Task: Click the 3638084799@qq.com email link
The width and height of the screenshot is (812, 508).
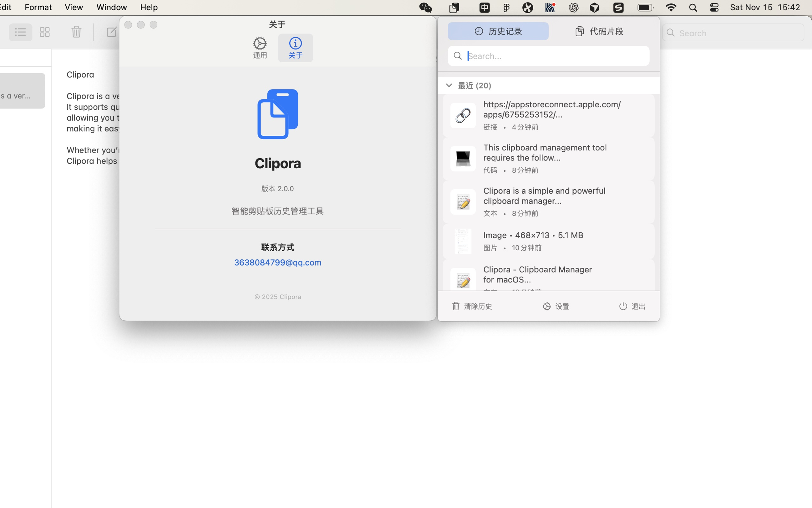Action: pos(277,262)
